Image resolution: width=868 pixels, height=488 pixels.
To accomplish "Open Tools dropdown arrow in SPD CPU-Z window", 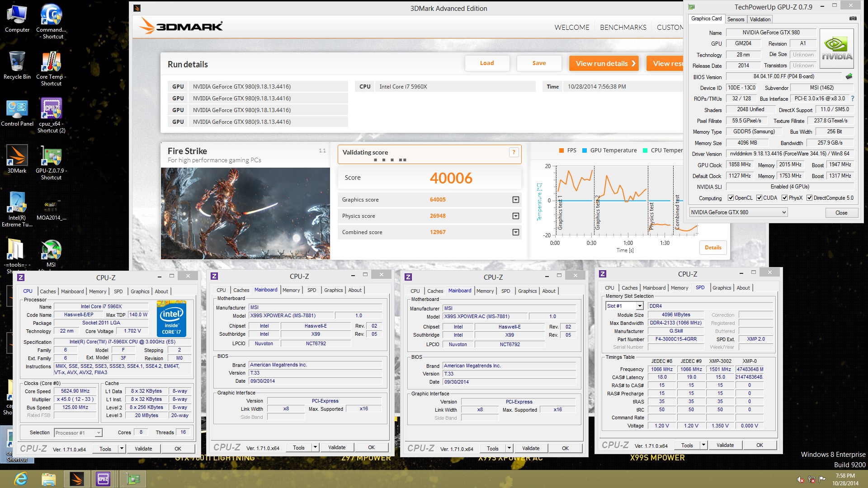I will (703, 445).
